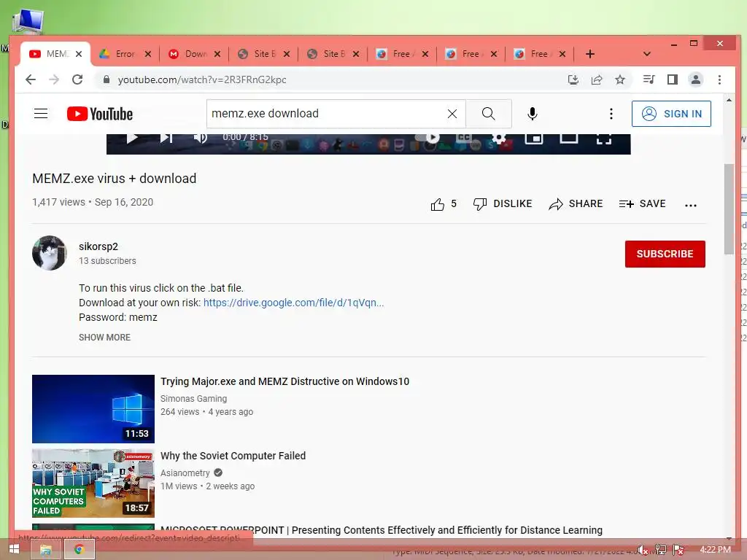View site info via padlock icon

(x=107, y=79)
